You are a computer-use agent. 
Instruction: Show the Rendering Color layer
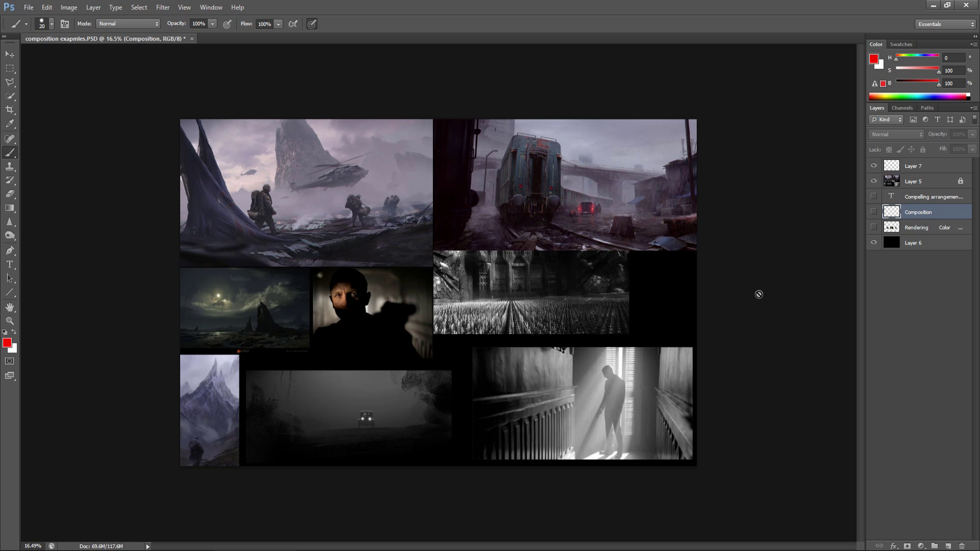pos(874,227)
